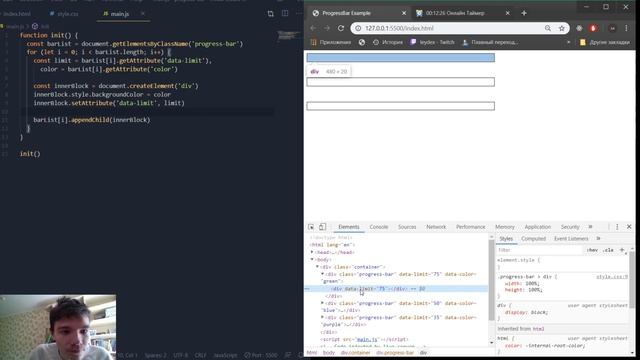
Task: Open the style.css source link in Styles
Action: (612, 277)
